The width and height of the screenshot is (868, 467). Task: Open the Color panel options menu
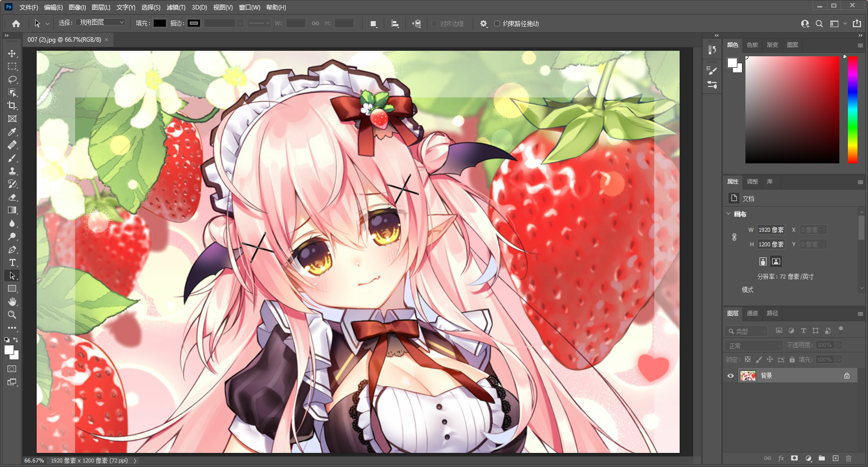(860, 45)
